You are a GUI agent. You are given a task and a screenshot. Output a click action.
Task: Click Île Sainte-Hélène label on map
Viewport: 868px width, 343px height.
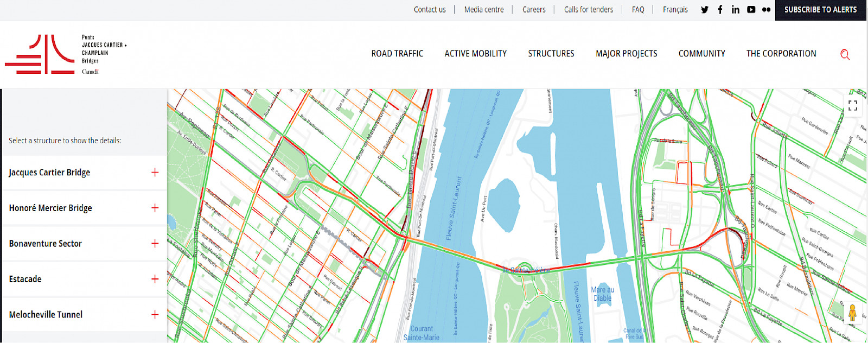(x=526, y=269)
